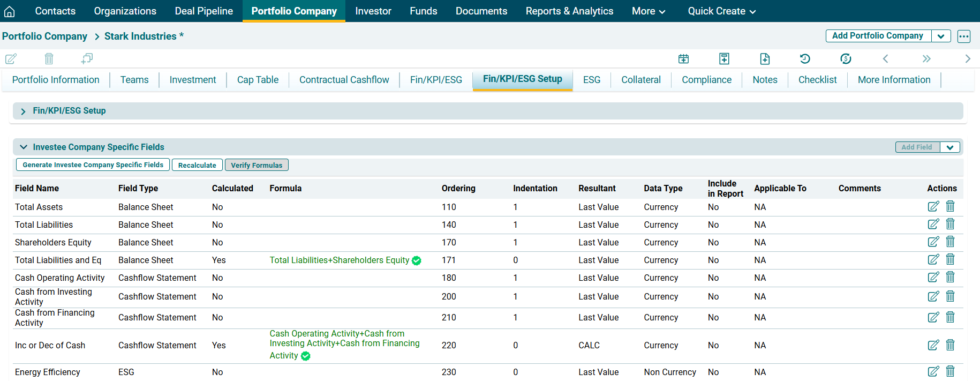Viewport: 980px width, 381px height.
Task: Click the currency refresh icon in toolbar
Action: click(x=846, y=59)
